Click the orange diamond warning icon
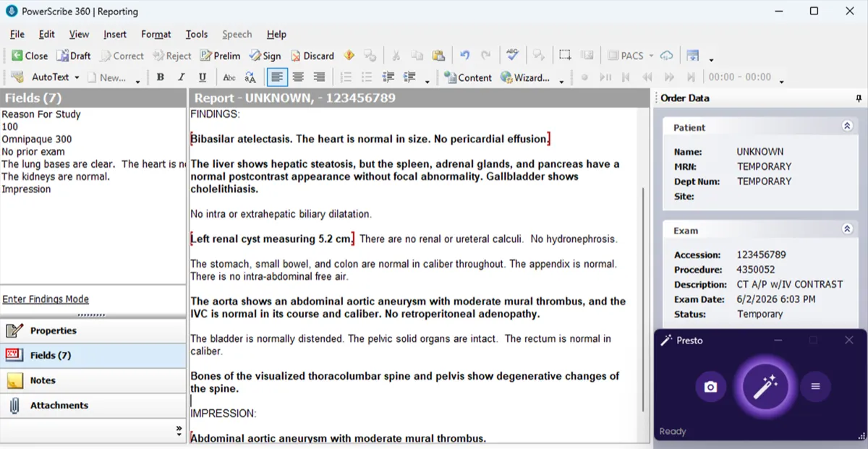 click(x=349, y=55)
